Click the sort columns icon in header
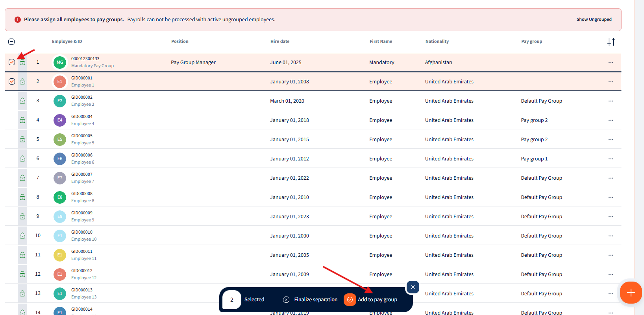The image size is (644, 315). [611, 42]
